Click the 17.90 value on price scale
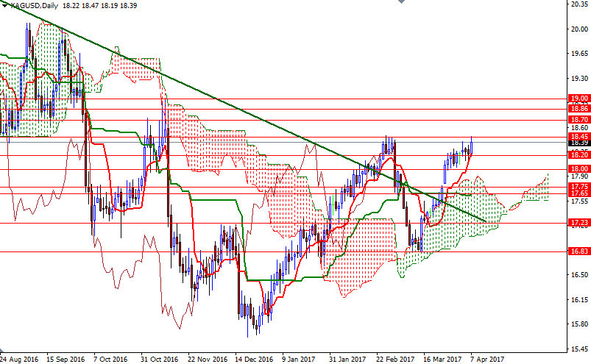 tap(580, 176)
